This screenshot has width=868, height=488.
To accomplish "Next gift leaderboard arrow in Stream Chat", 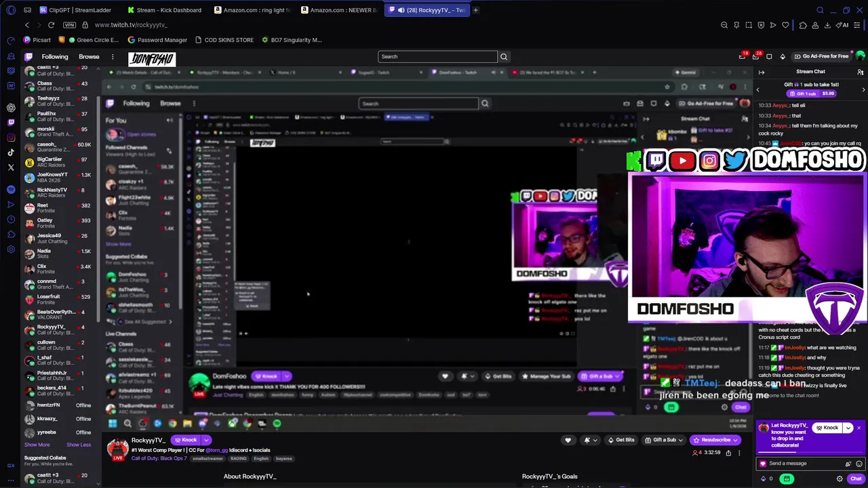I will (863, 89).
